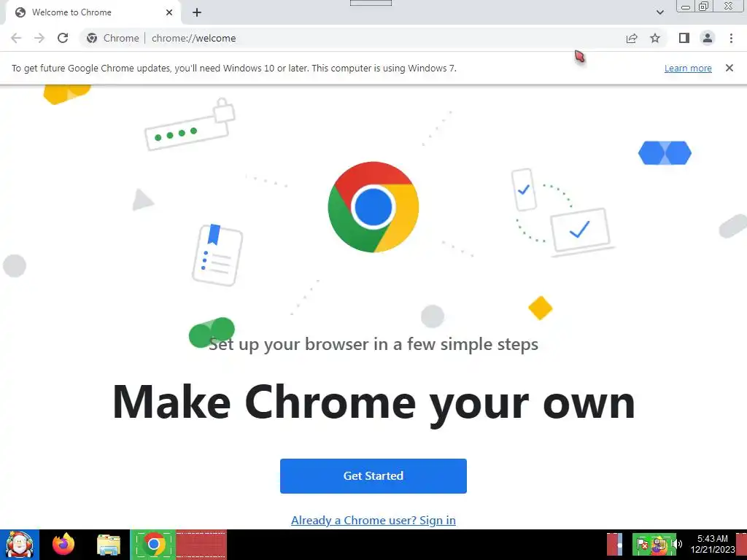Open Chrome's three-dot menu
Image resolution: width=747 pixels, height=560 pixels.
pyautogui.click(x=731, y=38)
